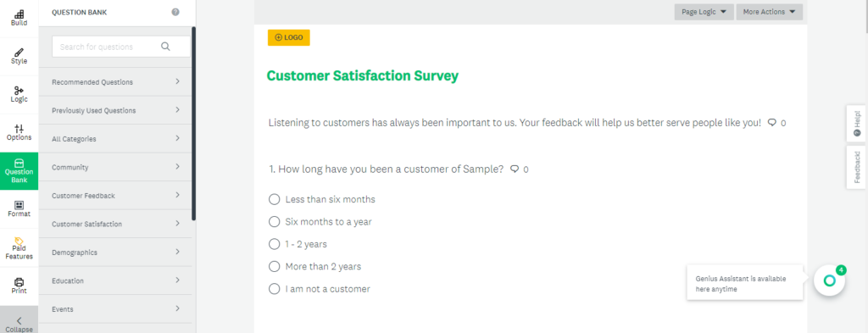Open the Build panel icon
This screenshot has height=333, width=868.
(x=19, y=14)
